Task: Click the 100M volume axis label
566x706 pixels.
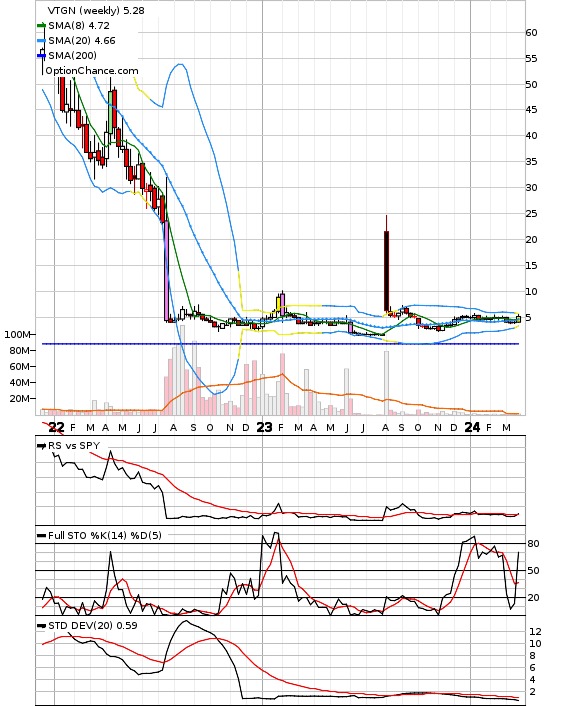Action: coord(17,335)
